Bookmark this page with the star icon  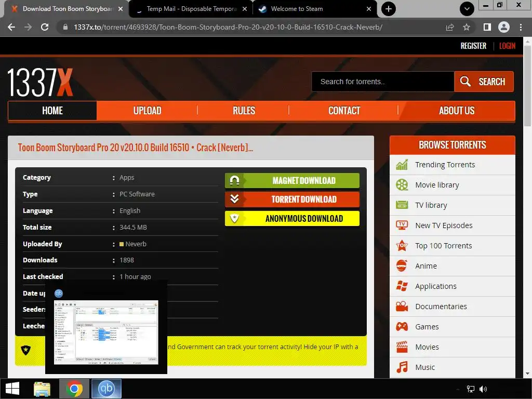tap(467, 27)
